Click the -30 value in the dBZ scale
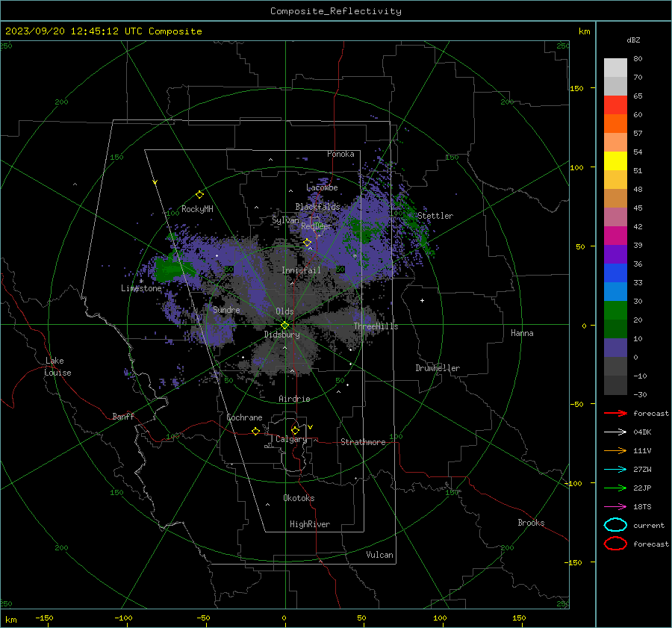 click(640, 394)
